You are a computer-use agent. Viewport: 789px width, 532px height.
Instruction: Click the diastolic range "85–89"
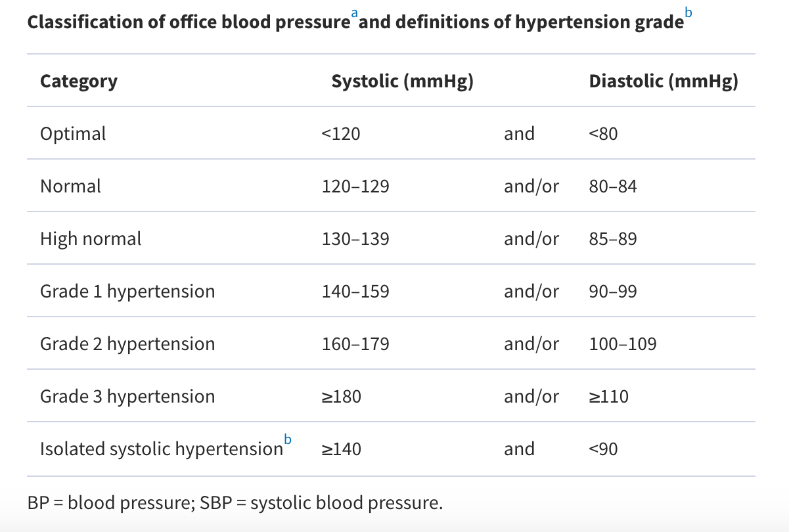point(613,239)
